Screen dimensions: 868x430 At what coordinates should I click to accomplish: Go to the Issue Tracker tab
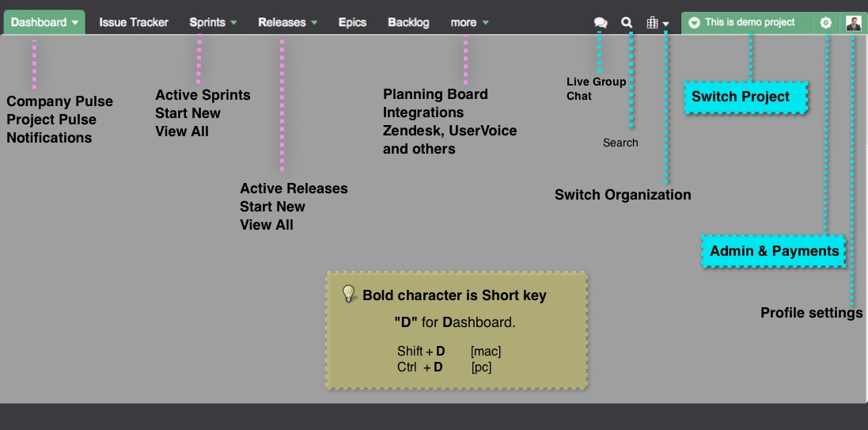point(134,23)
